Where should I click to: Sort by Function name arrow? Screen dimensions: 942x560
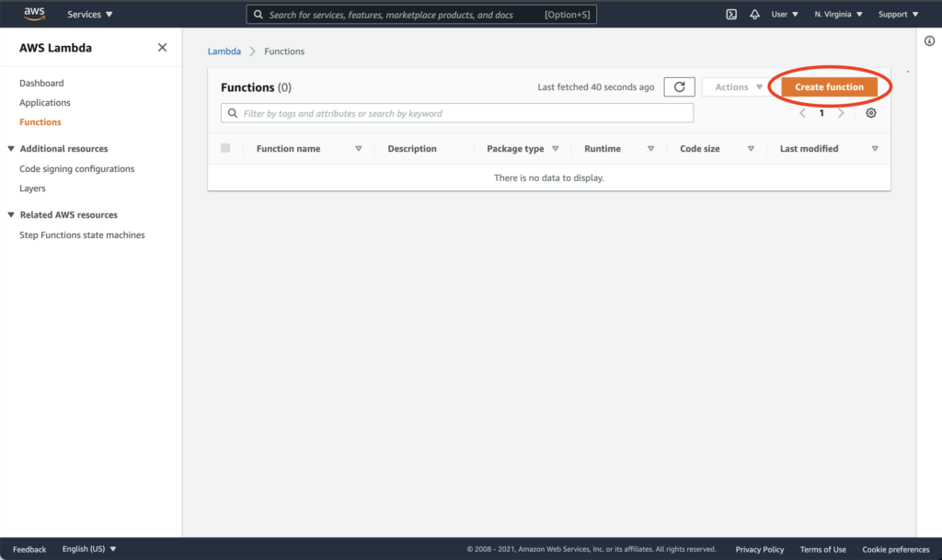359,149
